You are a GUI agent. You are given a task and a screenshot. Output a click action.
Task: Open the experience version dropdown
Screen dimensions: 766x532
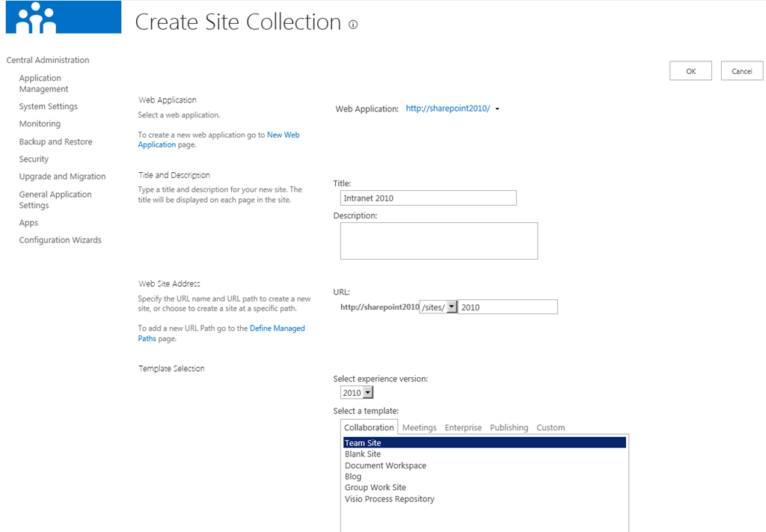[x=368, y=393]
